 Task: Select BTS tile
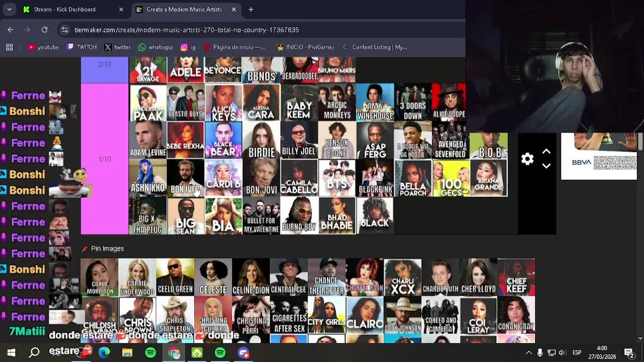click(337, 178)
